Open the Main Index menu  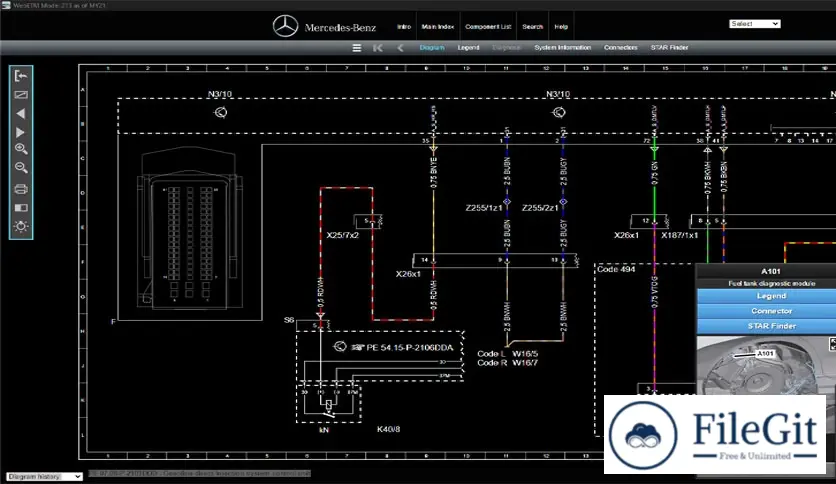coord(438,27)
